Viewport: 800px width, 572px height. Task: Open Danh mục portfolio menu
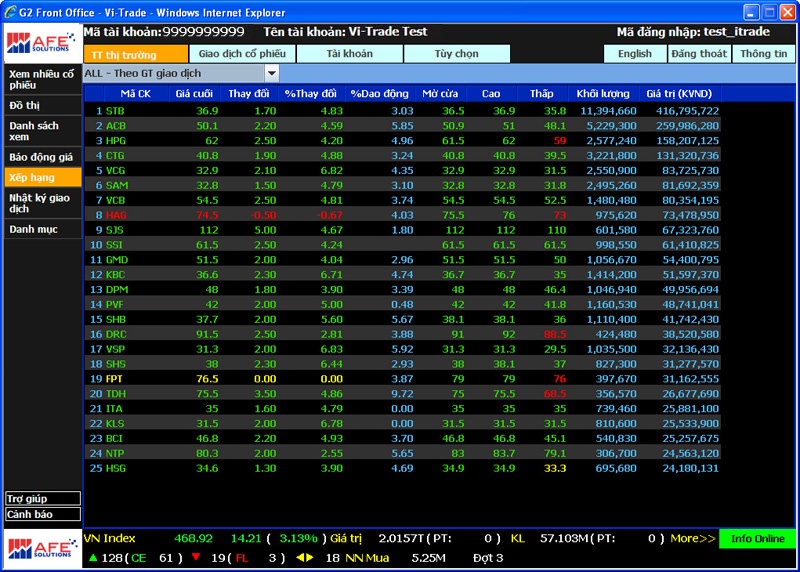[42, 229]
